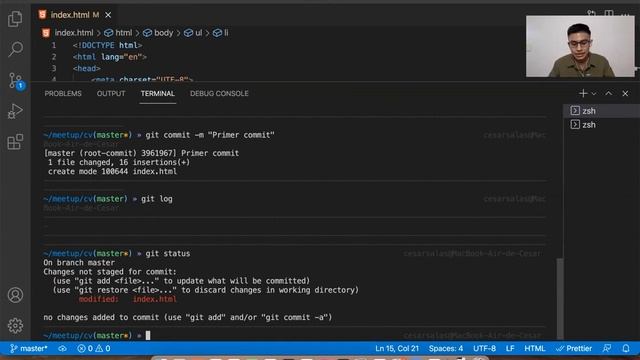The image size is (640, 360).
Task: Click 'Changes not staged for commit:' line
Action: [x=110, y=272]
